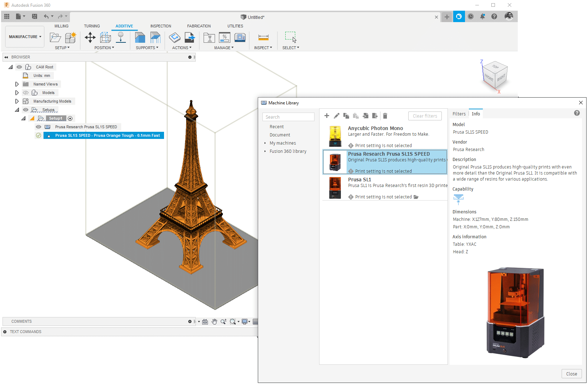
Task: Open a new design tab plus
Action: 447,17
